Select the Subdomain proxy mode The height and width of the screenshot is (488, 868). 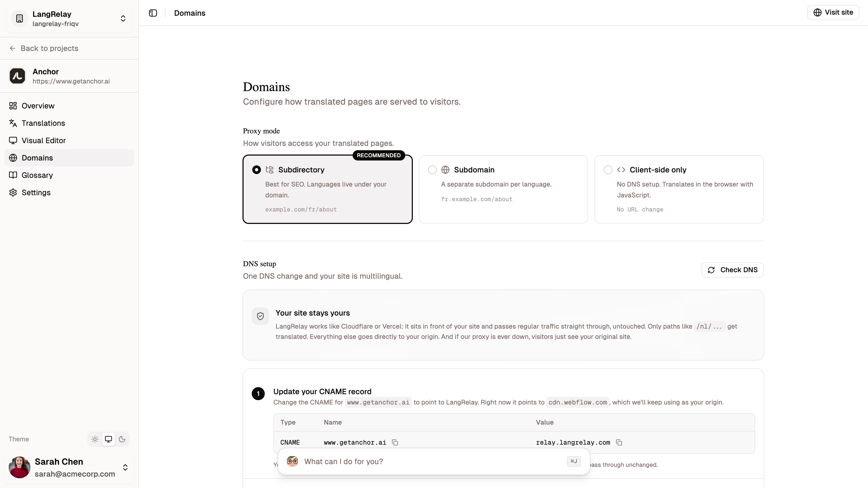click(432, 169)
